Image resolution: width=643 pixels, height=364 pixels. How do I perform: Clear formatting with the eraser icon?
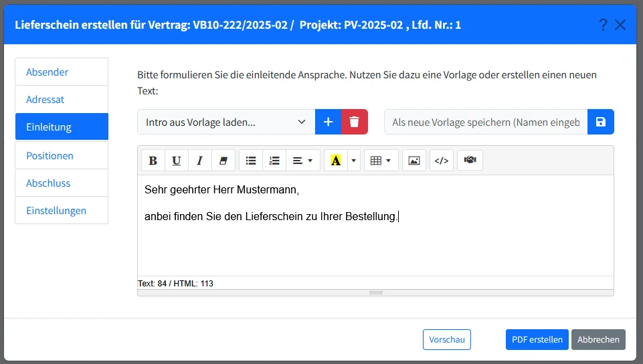click(223, 161)
